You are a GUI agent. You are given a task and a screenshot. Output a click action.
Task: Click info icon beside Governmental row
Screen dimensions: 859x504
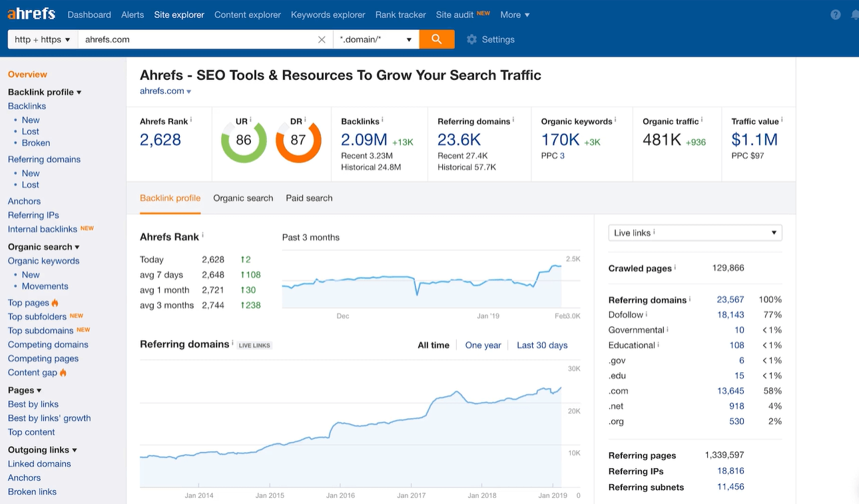pos(668,329)
